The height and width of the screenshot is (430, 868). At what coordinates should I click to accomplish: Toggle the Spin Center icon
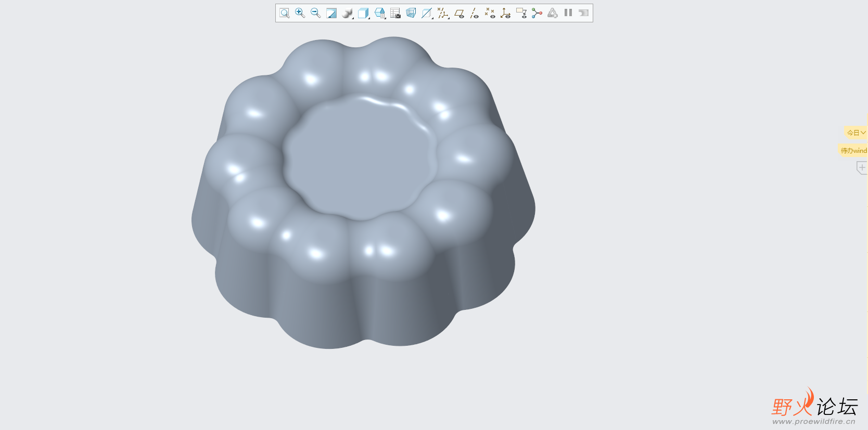point(537,13)
